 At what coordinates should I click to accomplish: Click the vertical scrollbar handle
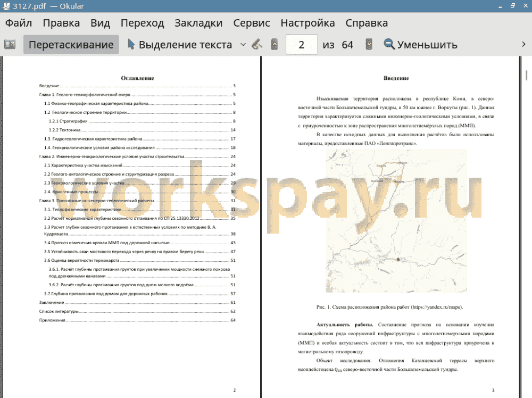pos(526,75)
